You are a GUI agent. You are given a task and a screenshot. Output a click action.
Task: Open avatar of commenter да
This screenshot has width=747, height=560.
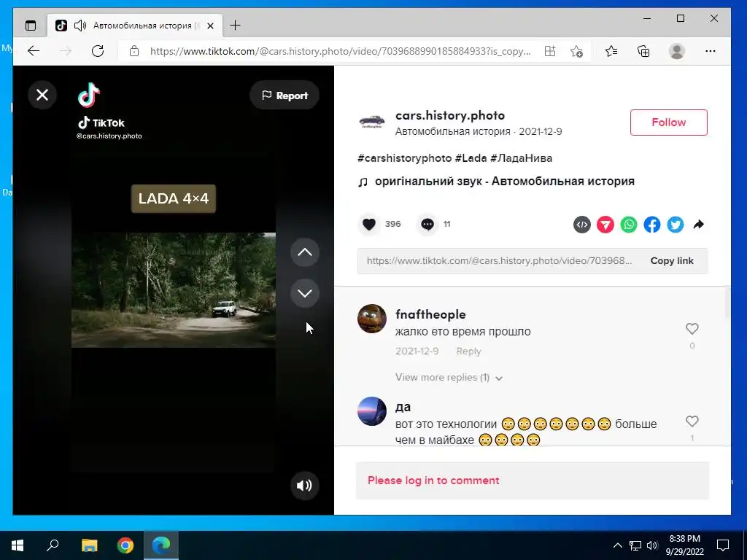(372, 411)
